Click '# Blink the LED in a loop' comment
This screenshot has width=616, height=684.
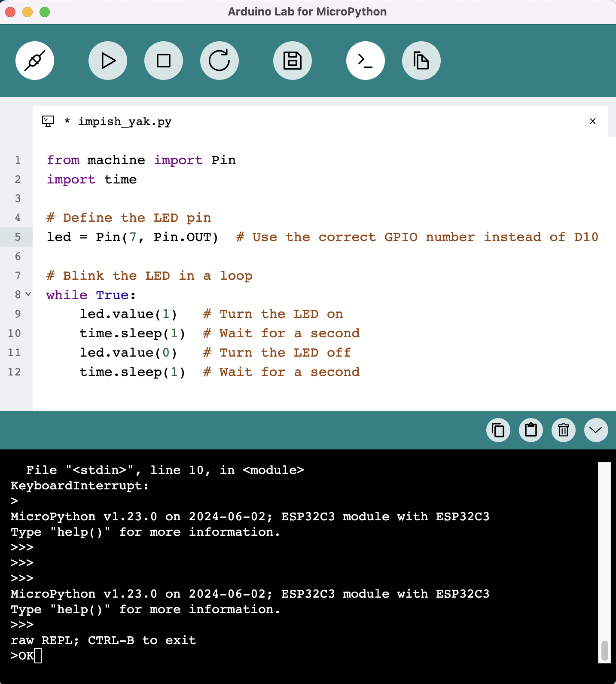(149, 276)
